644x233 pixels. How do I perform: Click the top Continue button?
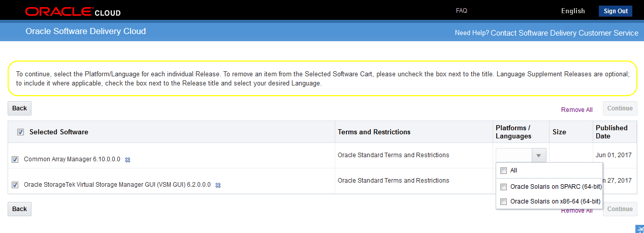(x=620, y=108)
